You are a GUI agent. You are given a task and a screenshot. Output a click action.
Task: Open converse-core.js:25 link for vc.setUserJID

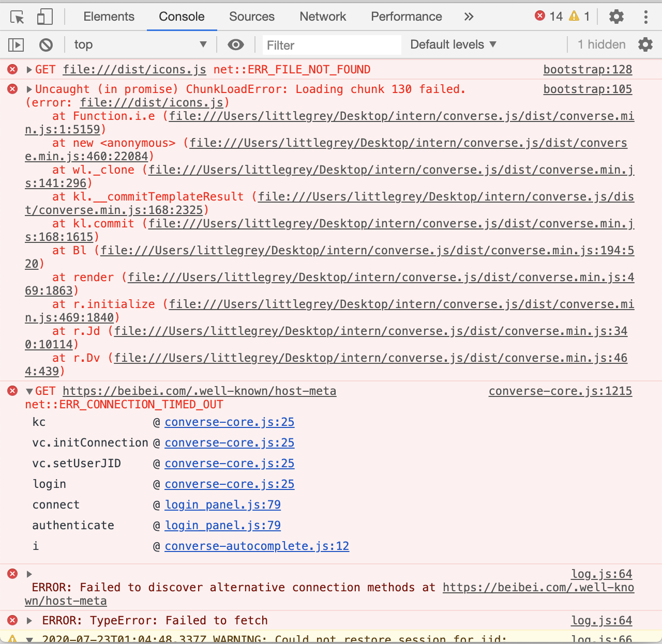tap(230, 464)
